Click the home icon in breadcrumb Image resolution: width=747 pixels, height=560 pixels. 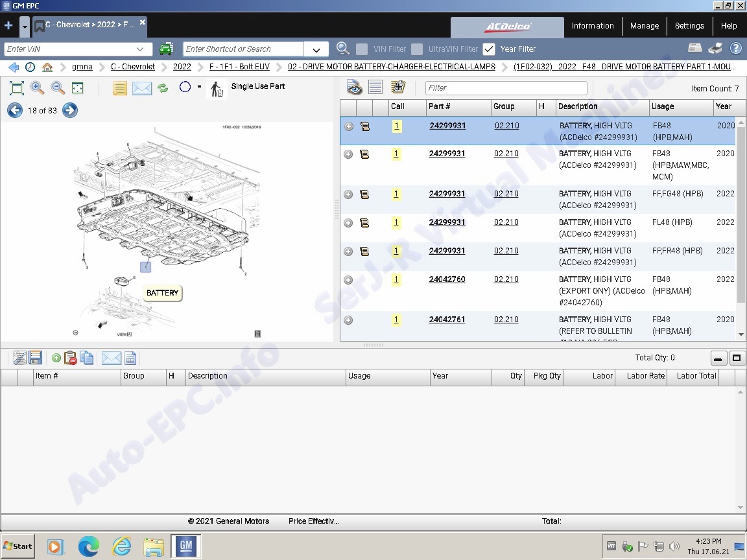point(47,67)
